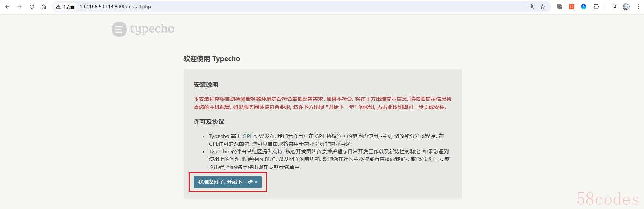Screen dimensions: 644x209
Task: Click the browser back arrow
Action: (7, 7)
